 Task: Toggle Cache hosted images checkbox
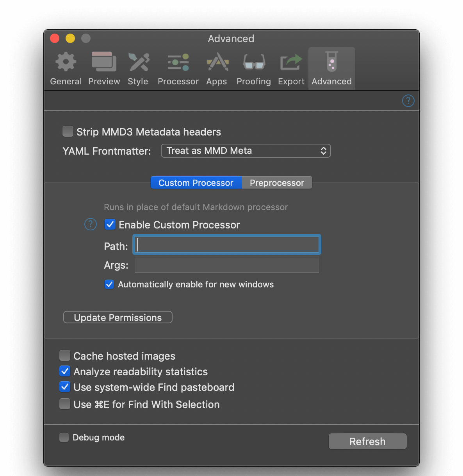click(x=65, y=355)
